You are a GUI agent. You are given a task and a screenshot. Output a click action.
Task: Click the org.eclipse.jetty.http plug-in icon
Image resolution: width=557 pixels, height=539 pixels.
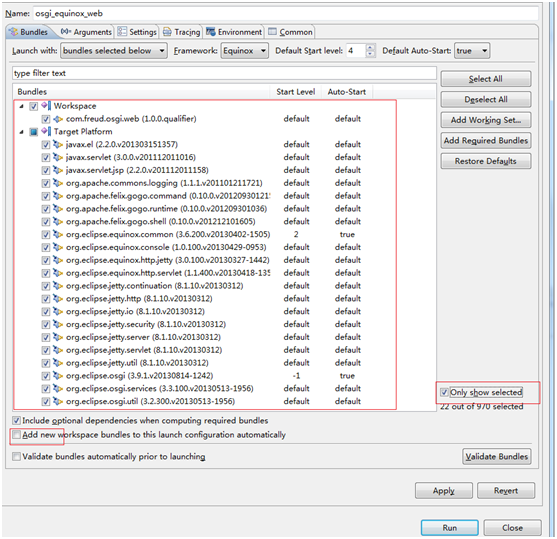pos(58,298)
